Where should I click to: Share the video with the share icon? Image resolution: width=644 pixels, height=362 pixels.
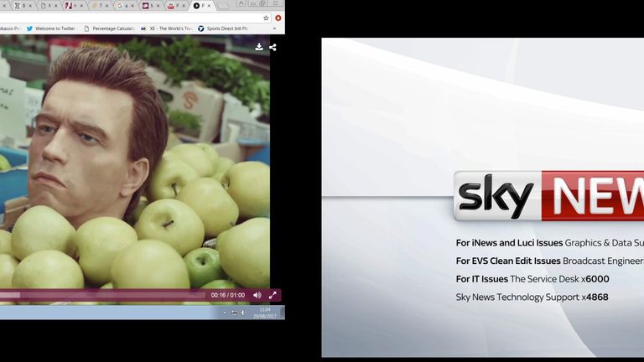pyautogui.click(x=273, y=47)
